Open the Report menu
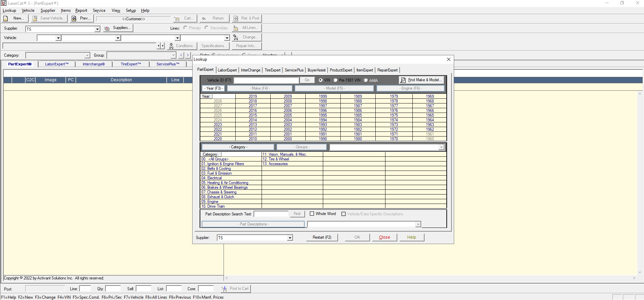 [81, 10]
